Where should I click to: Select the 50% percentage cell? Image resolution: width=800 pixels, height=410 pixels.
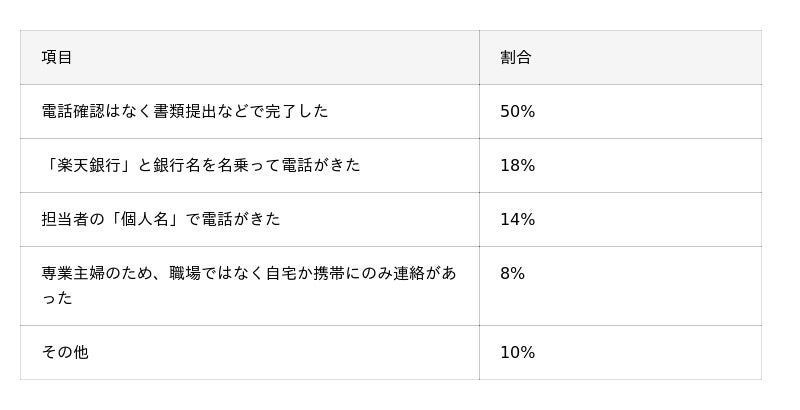coord(517,111)
